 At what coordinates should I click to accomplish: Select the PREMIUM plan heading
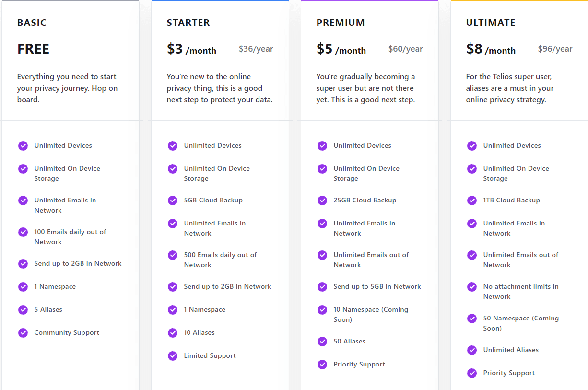click(341, 23)
